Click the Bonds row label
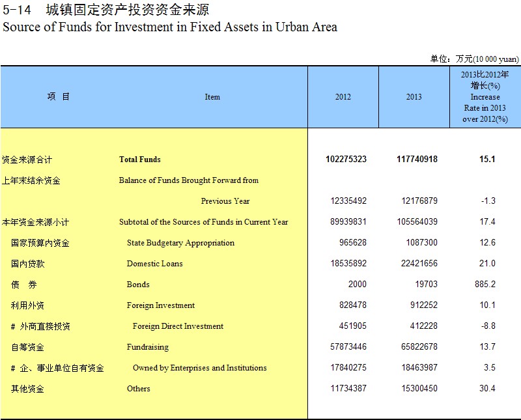Viewport: 521px width, 420px height. point(138,285)
